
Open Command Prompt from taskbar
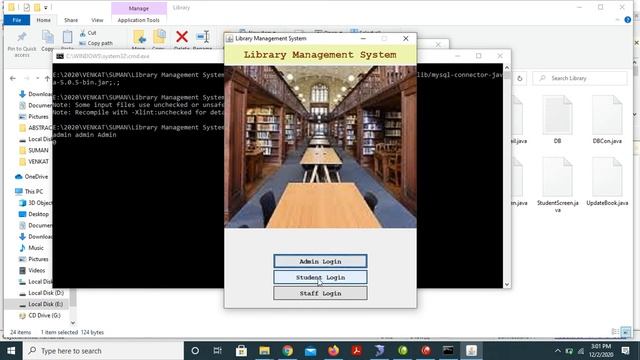pos(448,351)
